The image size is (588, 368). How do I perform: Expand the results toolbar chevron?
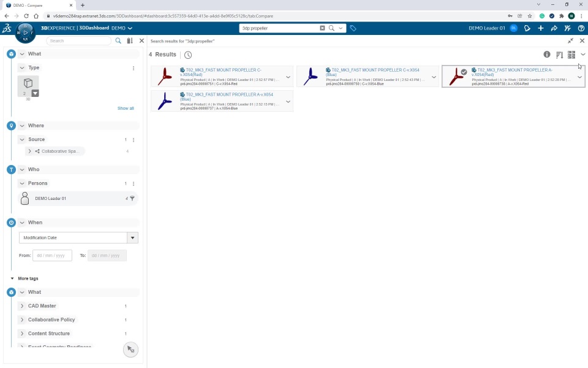point(583,55)
